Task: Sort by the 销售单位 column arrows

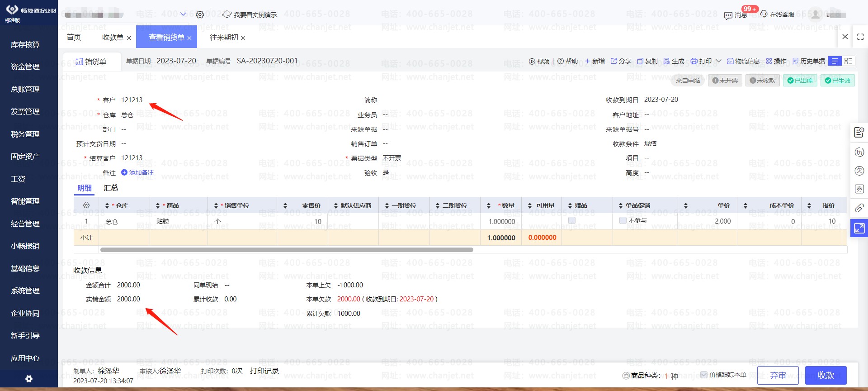Action: 216,205
